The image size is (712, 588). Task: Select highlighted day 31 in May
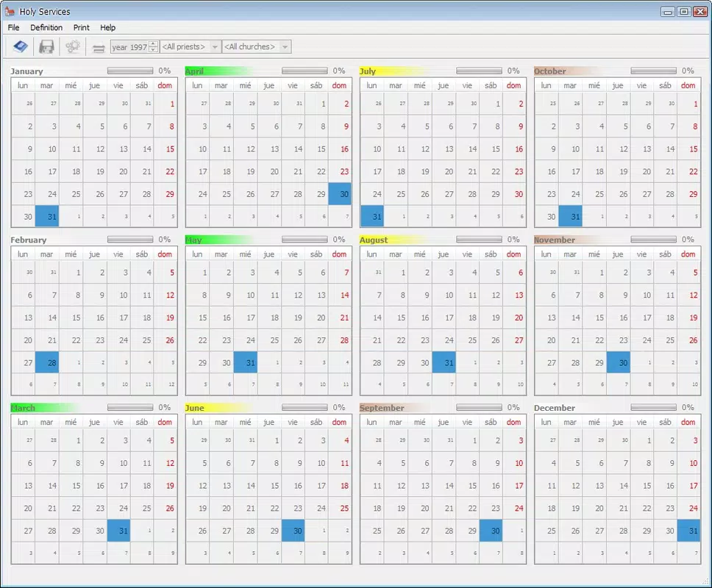tap(245, 362)
